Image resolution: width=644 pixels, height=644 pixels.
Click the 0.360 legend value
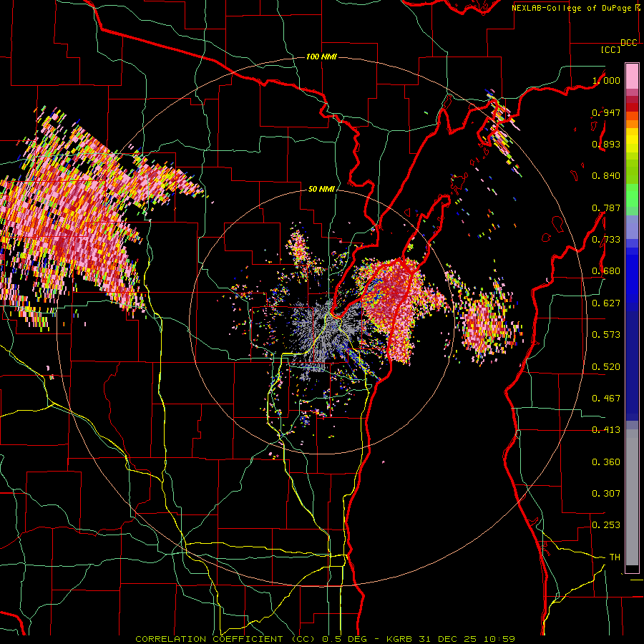click(x=606, y=462)
